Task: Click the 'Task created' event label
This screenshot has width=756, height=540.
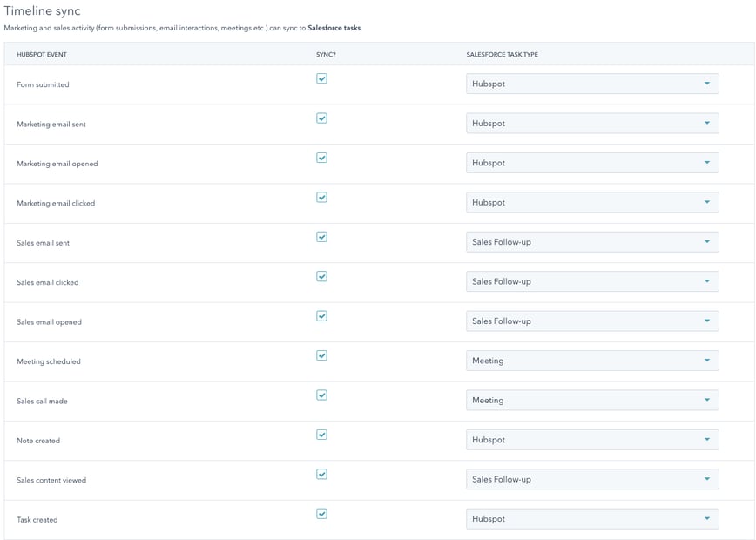Action: tap(37, 519)
